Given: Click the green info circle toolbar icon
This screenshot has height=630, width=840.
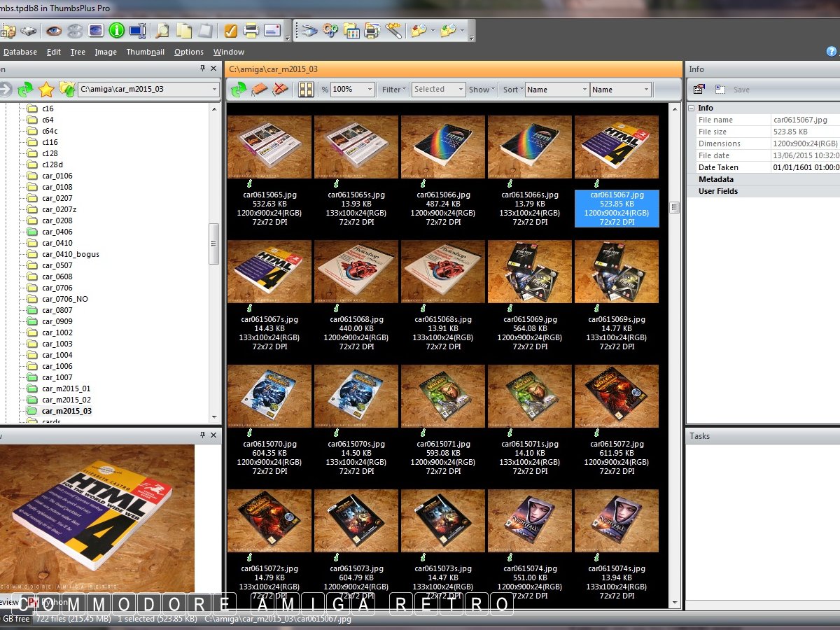Looking at the screenshot, I should [x=116, y=31].
